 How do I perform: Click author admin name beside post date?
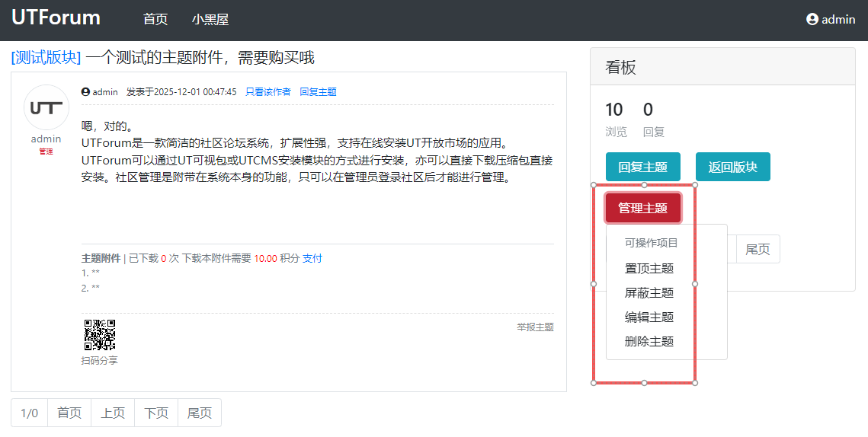pos(104,92)
